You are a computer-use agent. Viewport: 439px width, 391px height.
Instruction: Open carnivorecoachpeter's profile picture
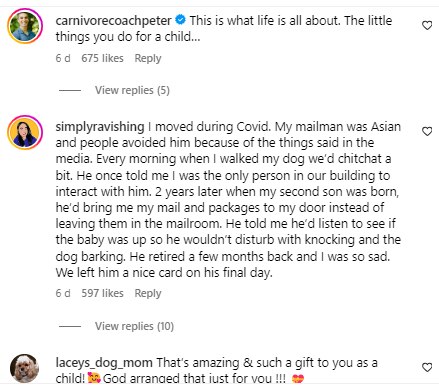25,26
